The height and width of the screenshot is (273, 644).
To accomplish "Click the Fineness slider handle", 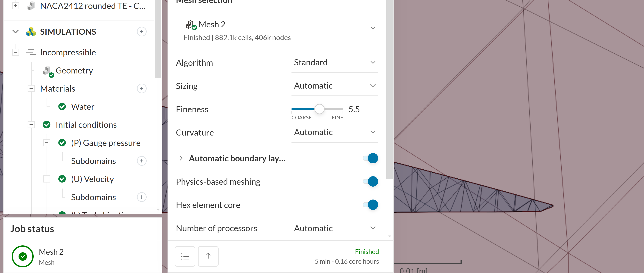I will [319, 109].
